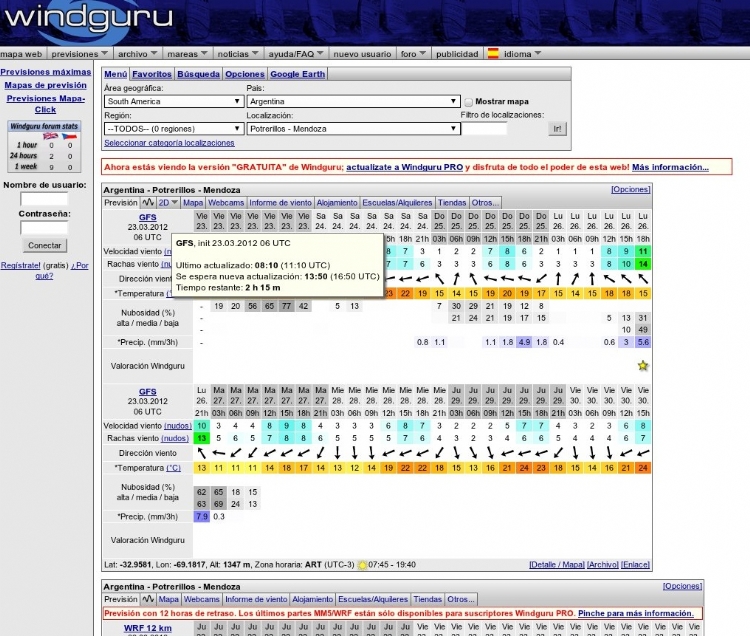
Task: Open Mapa tab in first forecast
Action: click(x=193, y=203)
